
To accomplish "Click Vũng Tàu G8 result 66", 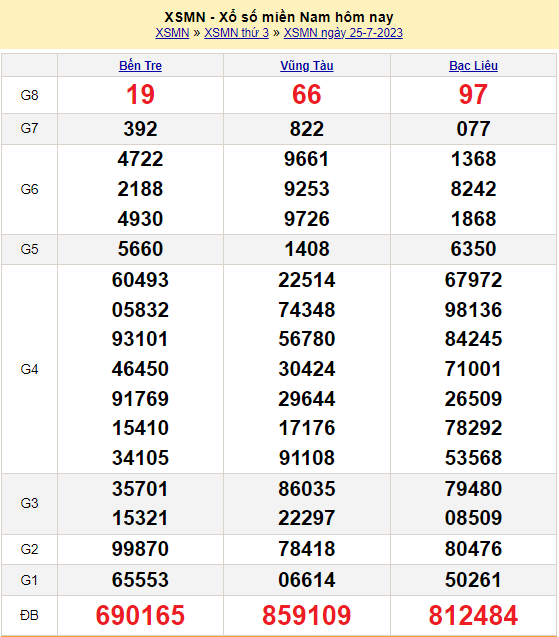I will click(x=307, y=95).
